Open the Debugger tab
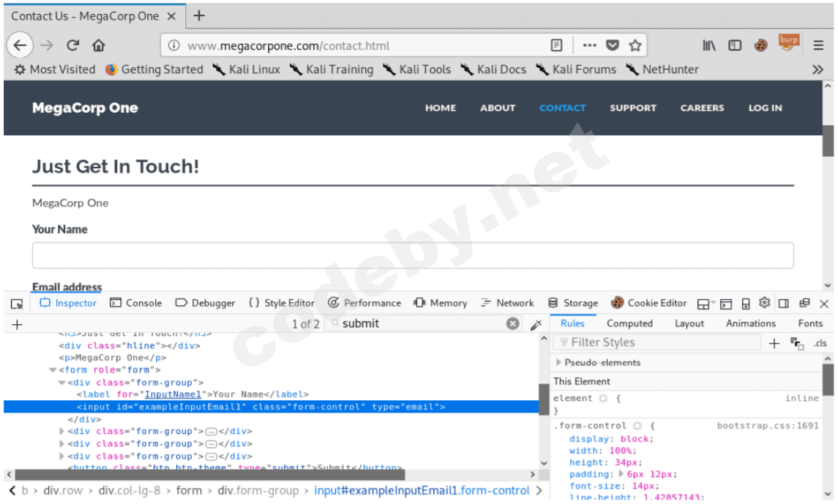838x504 pixels. (205, 304)
